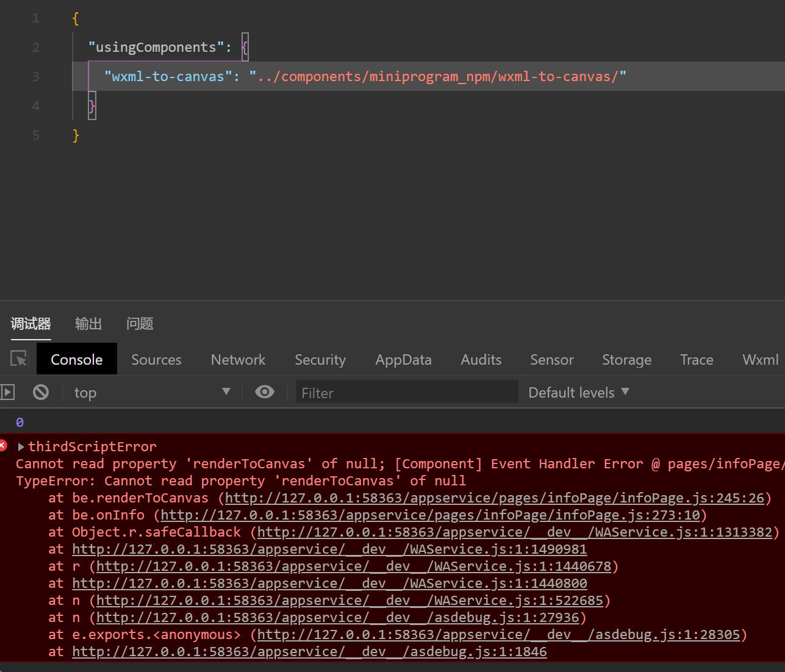Click the inspect element selector icon
Image resolution: width=785 pixels, height=672 pixels.
(x=19, y=359)
